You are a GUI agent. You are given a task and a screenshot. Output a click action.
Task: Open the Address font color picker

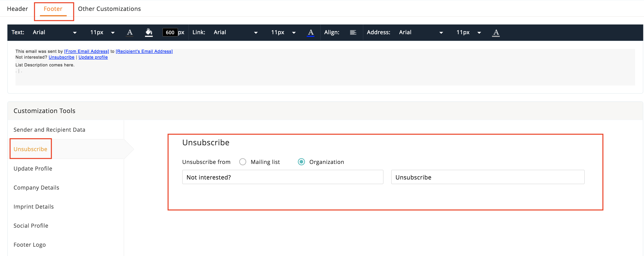(496, 32)
